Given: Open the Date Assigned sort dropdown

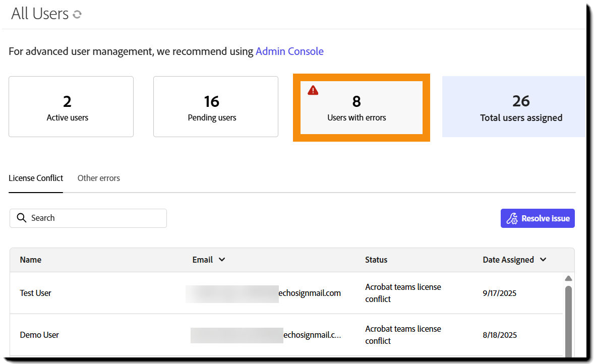Looking at the screenshot, I should tap(543, 260).
